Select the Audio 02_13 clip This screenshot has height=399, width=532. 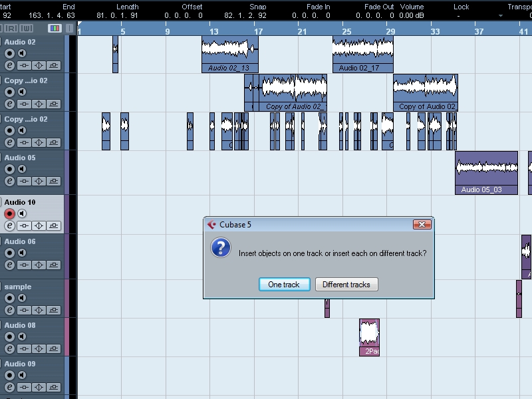pos(229,55)
